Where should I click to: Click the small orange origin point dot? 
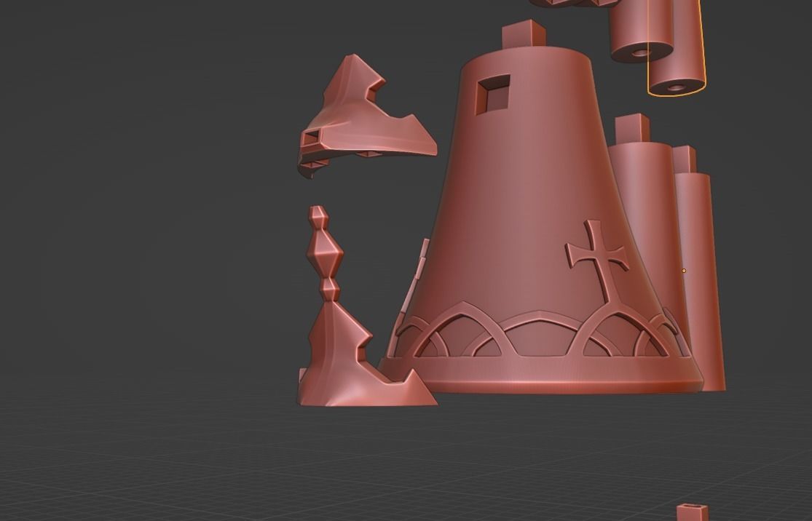684,271
